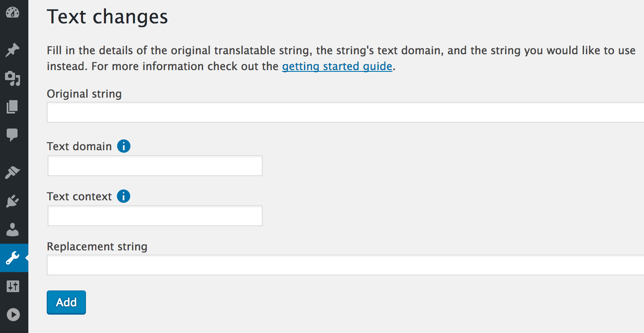Screen dimensions: 644x333
Task: Show info tooltip for Text context
Action: [123, 196]
